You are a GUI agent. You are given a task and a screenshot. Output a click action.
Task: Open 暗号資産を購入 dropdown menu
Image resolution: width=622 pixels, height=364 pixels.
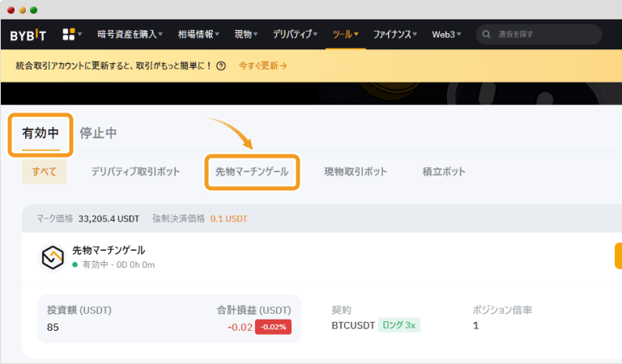pyautogui.click(x=130, y=35)
